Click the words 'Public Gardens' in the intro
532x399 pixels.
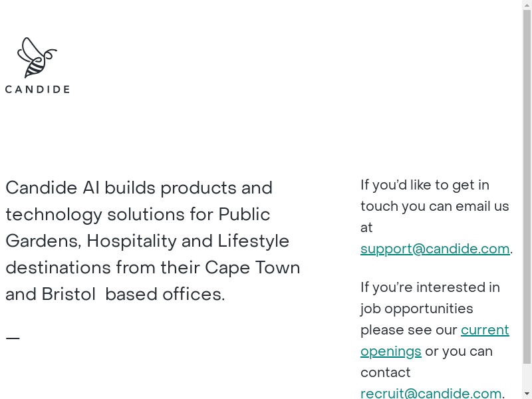pyautogui.click(x=244, y=215)
